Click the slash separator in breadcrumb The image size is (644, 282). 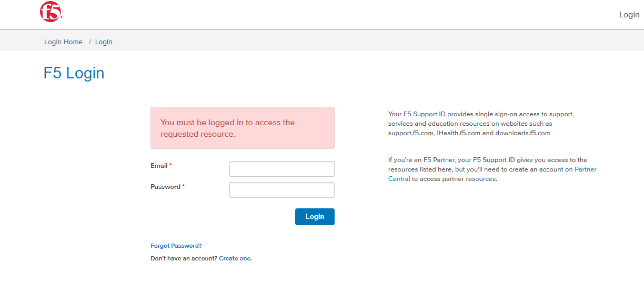coord(90,42)
